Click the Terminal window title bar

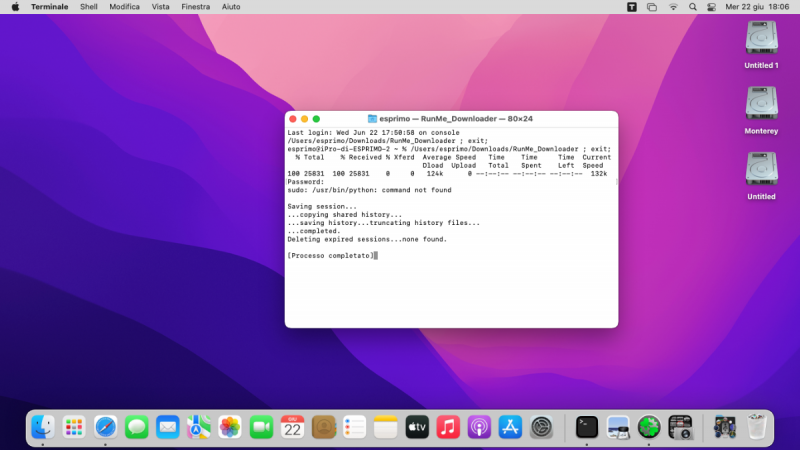(x=450, y=118)
